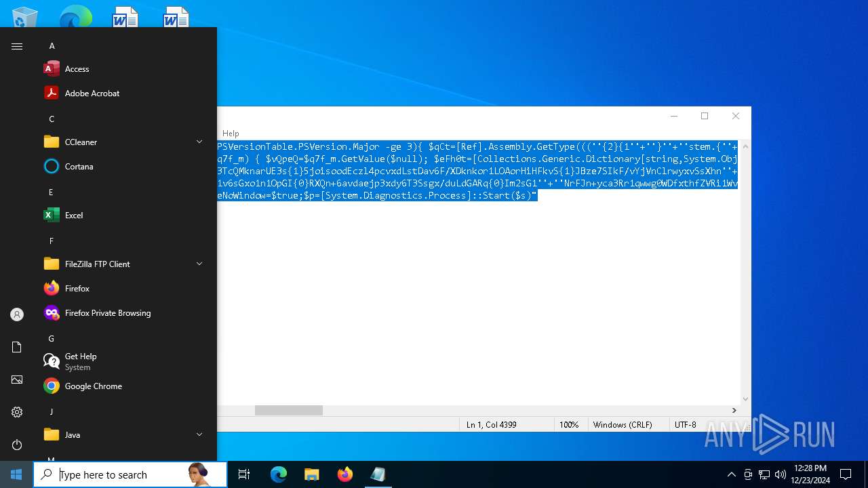Open the user account icon in Start
This screenshot has height=488, width=868.
pyautogui.click(x=17, y=314)
